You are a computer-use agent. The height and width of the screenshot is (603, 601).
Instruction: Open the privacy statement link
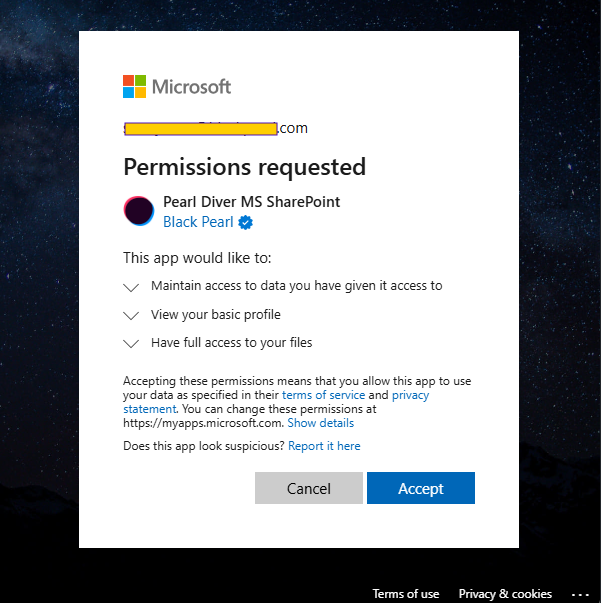pos(410,395)
